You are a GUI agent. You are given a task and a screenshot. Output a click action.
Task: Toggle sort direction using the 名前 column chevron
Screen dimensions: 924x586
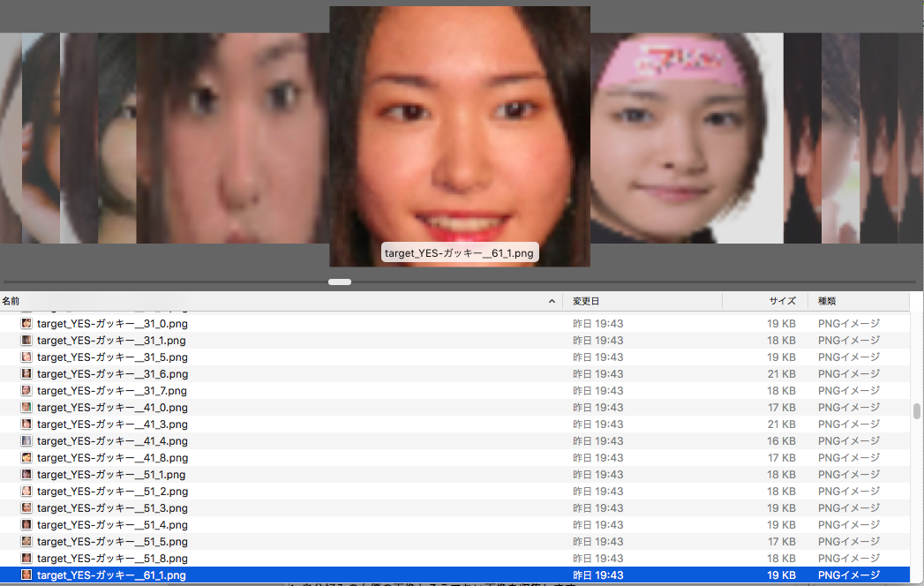point(552,302)
